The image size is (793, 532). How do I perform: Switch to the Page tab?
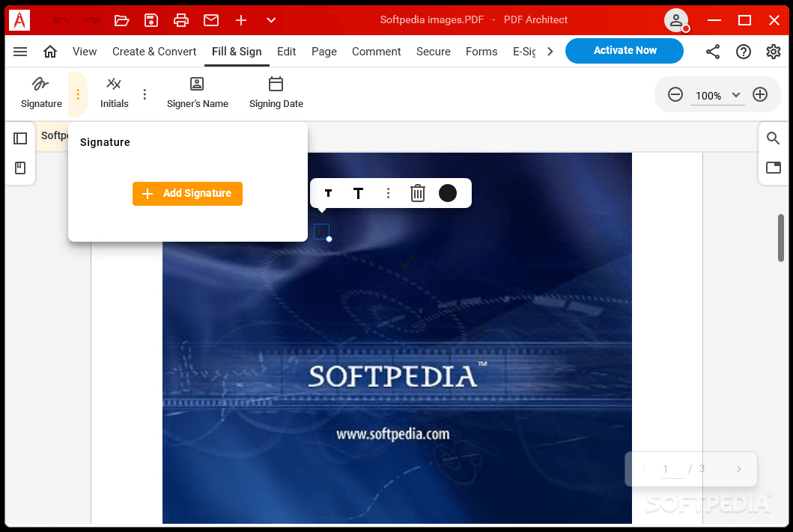click(324, 52)
